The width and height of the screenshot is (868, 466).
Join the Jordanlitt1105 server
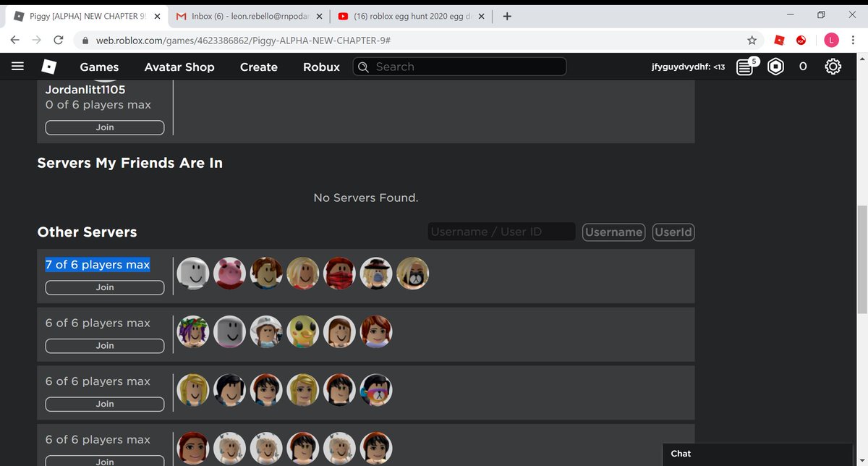tap(105, 127)
